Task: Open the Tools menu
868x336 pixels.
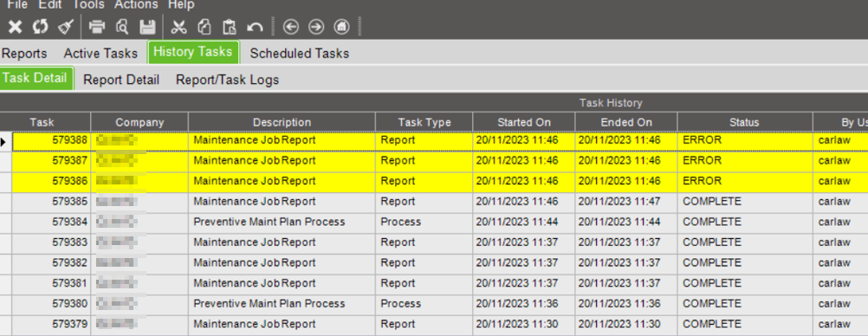Action: pos(88,5)
